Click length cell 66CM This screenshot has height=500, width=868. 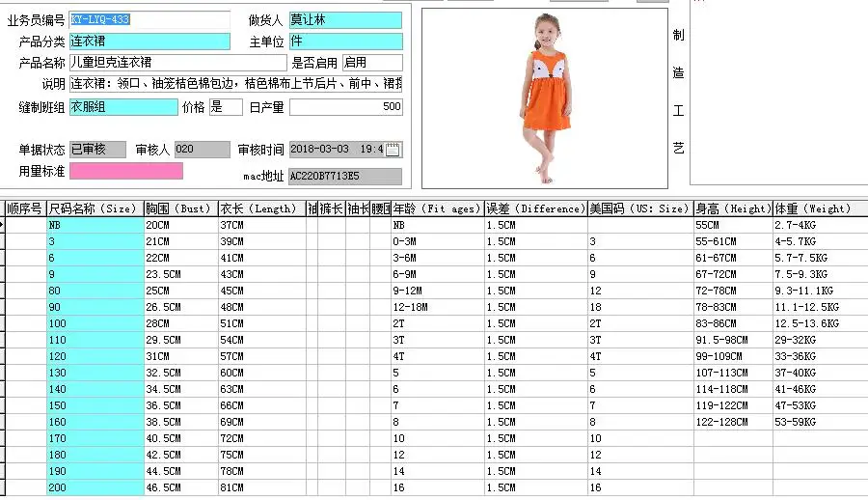point(261,405)
